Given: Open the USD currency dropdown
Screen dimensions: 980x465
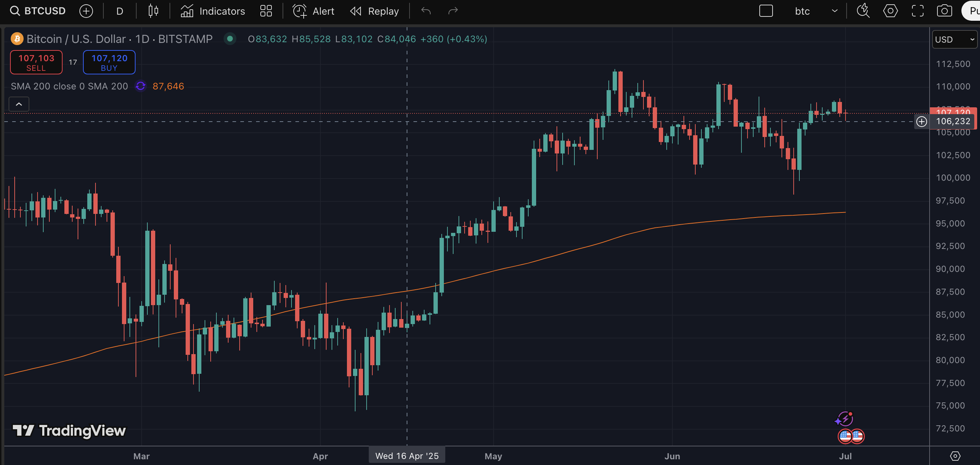Looking at the screenshot, I should tap(954, 40).
